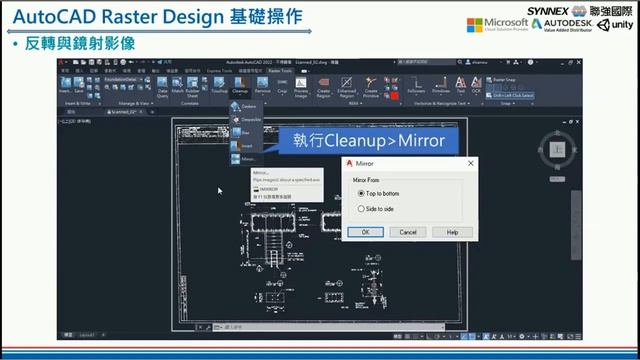
Task: Click the ViewCube top face
Action: [557, 149]
